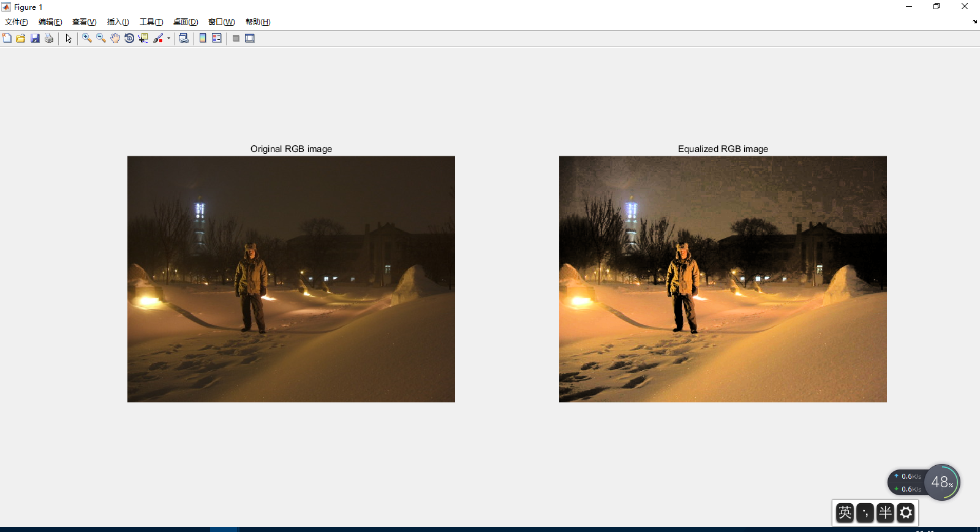Image resolution: width=980 pixels, height=532 pixels.
Task: Insert a legend
Action: (217, 38)
